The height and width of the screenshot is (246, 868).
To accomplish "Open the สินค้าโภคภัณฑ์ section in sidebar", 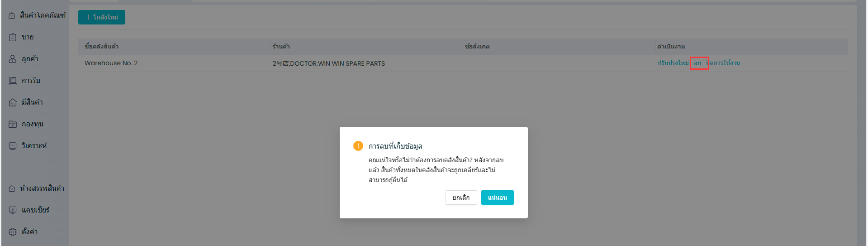I will click(38, 15).
